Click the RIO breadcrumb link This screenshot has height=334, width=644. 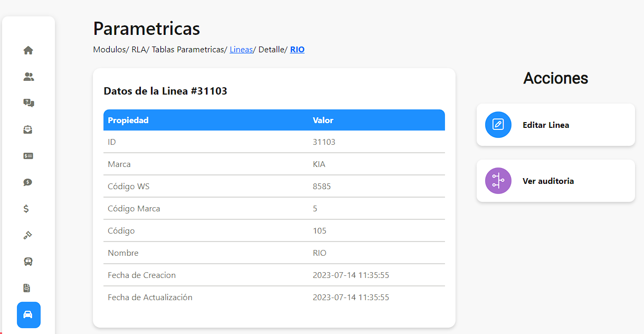tap(297, 50)
